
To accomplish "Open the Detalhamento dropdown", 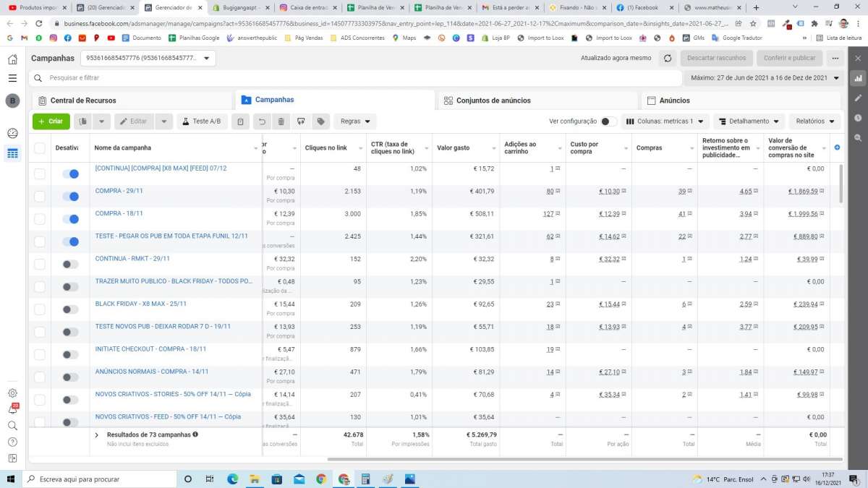I will [749, 121].
